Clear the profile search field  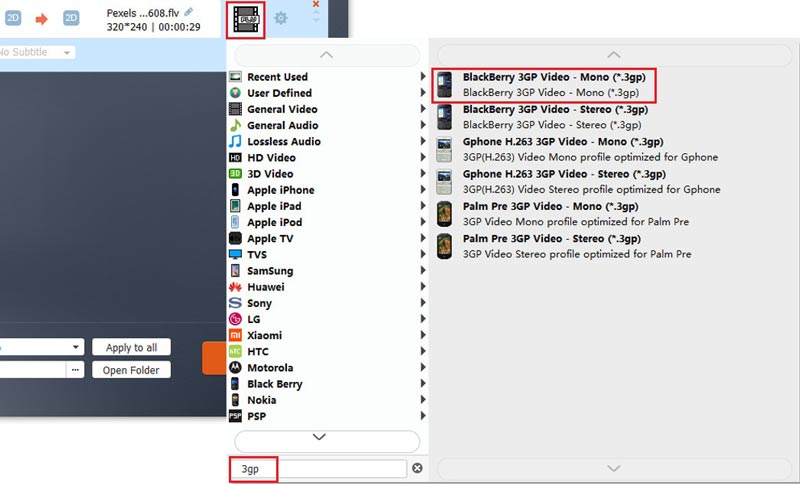(417, 468)
